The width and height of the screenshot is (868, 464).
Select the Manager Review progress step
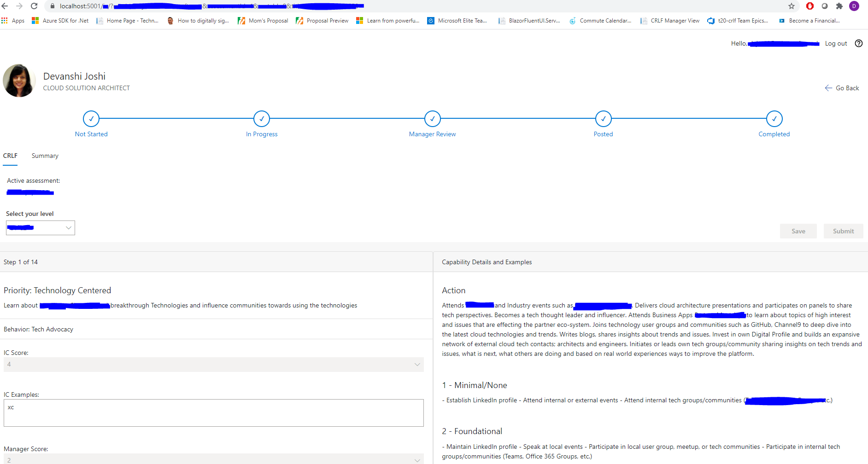point(432,118)
